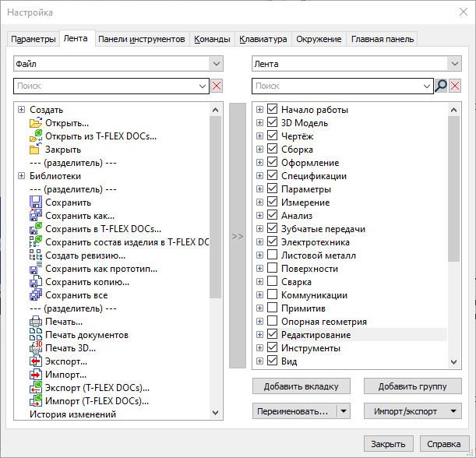
Task: Click the Открыть из T-FLEX DOCs icon
Action: tap(36, 136)
